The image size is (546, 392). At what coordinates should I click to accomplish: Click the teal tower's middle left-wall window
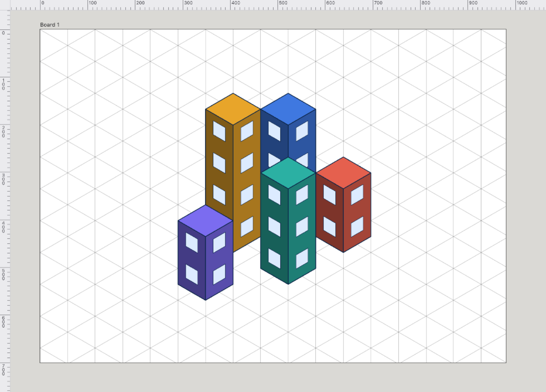coord(274,227)
